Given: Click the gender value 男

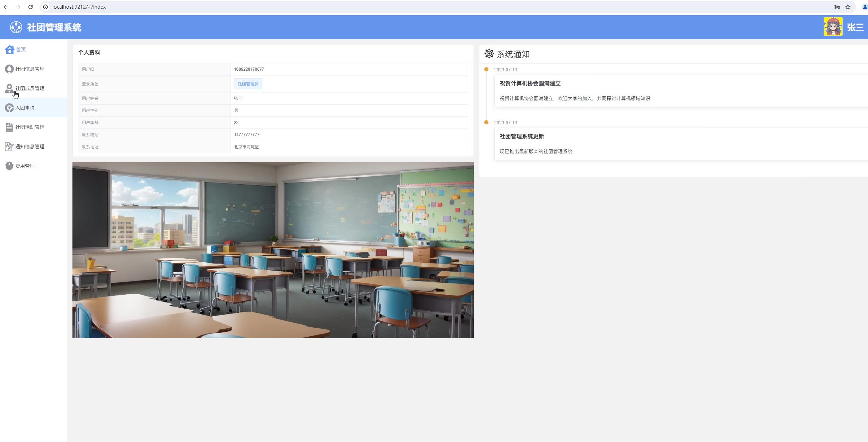Looking at the screenshot, I should pos(236,110).
